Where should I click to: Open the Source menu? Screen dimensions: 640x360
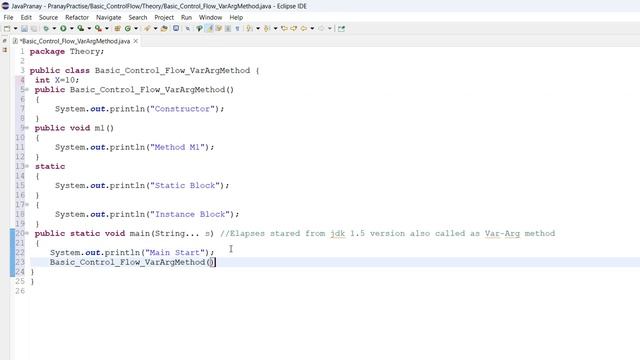[48, 18]
